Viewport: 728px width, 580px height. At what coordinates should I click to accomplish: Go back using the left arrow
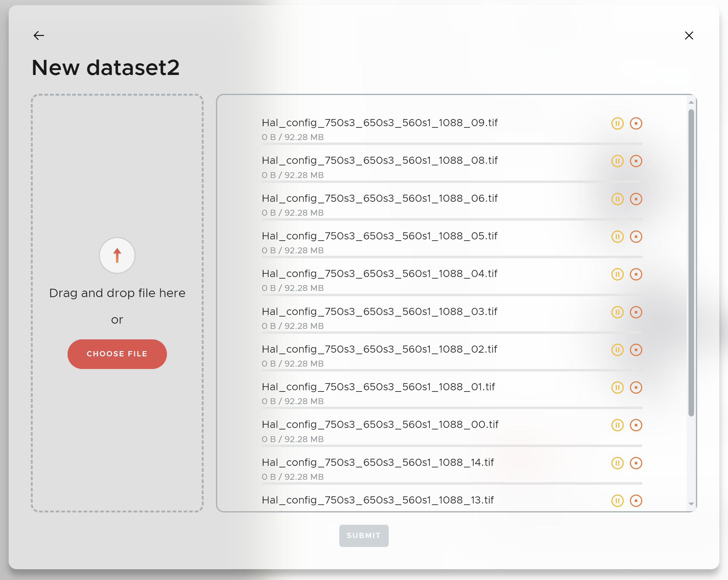click(39, 35)
